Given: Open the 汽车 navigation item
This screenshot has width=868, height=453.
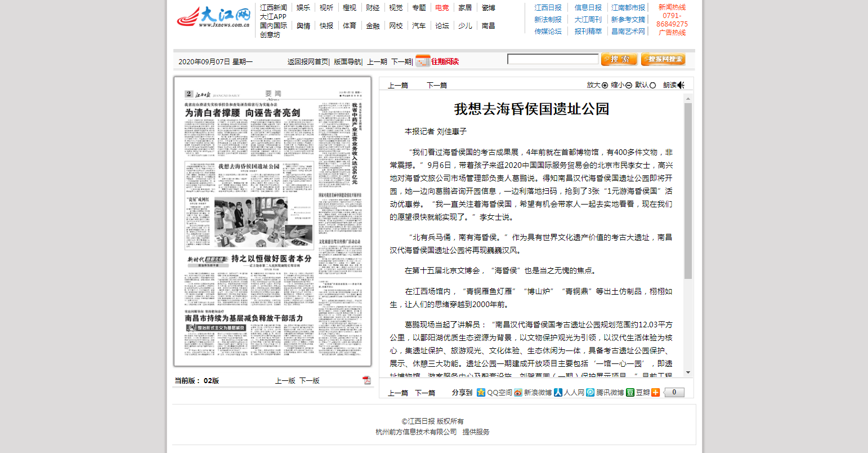Looking at the screenshot, I should point(419,26).
